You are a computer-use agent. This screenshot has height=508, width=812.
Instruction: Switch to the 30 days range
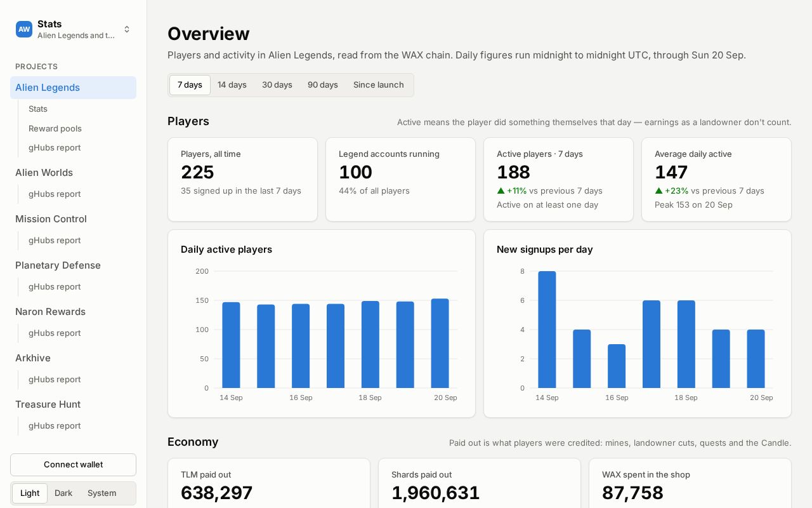(x=277, y=85)
